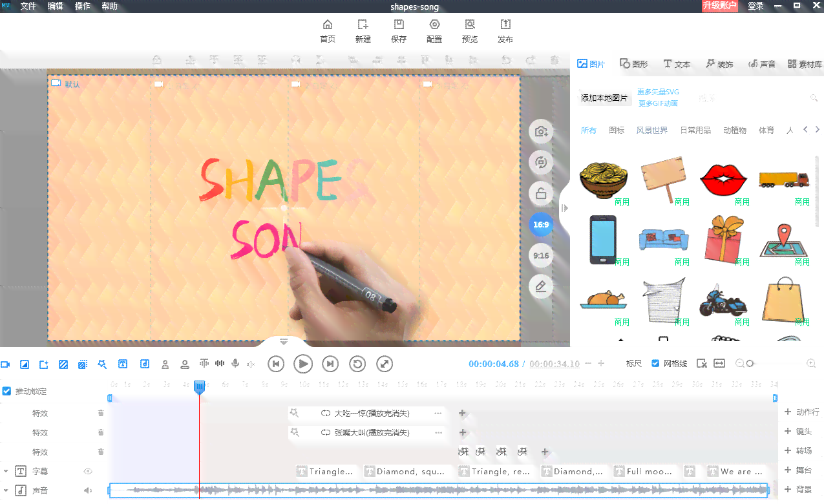Click the fit-width icon beside grid options

point(719,364)
